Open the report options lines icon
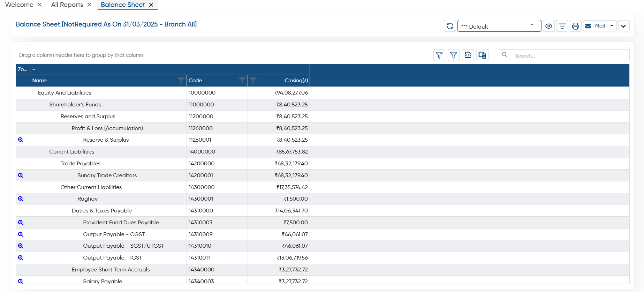This screenshot has height=292, width=644. [x=562, y=26]
